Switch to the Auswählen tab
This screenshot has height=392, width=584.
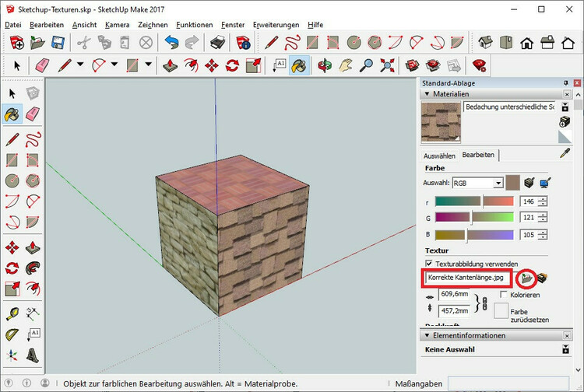(439, 155)
